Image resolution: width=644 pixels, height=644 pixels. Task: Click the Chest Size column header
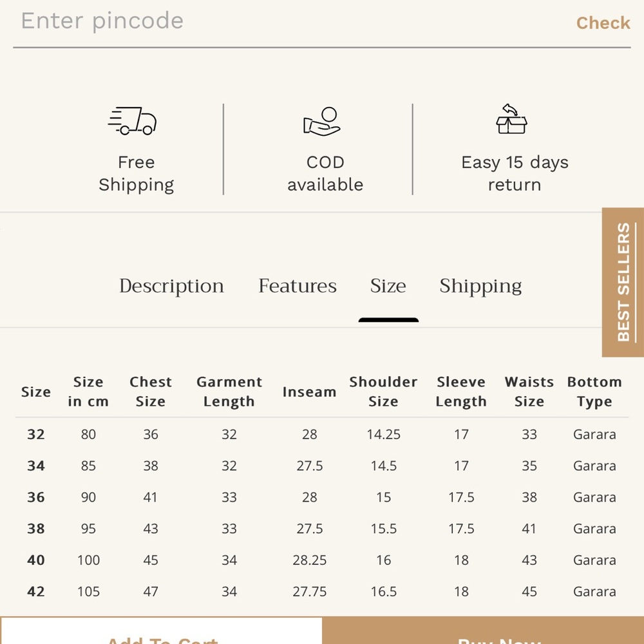click(x=151, y=392)
